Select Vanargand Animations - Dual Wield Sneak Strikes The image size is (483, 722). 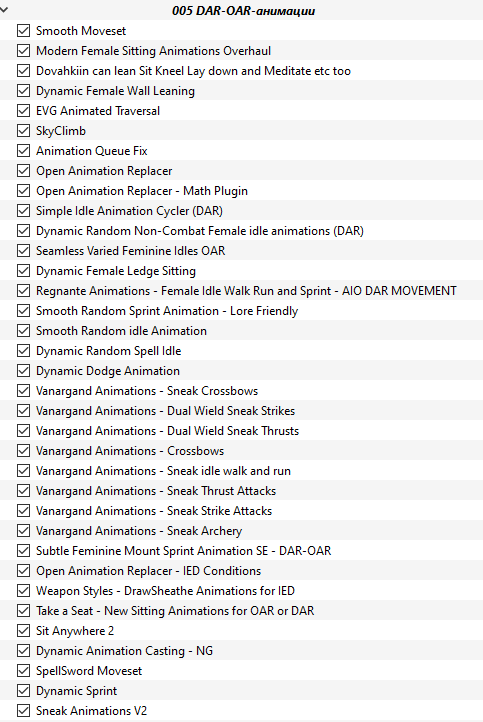pyautogui.click(x=166, y=411)
